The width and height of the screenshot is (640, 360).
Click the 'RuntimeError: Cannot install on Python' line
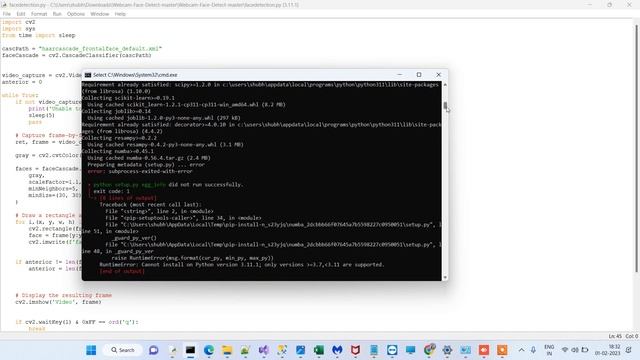[242, 264]
